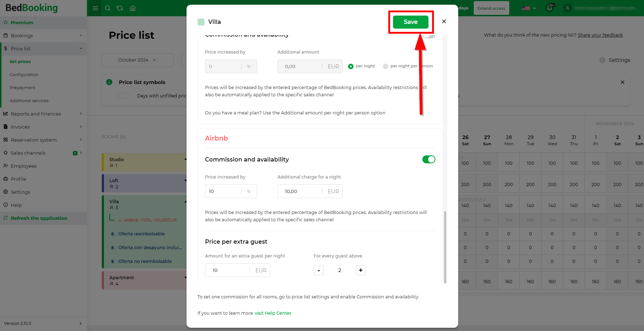Click the extra guest amount field
This screenshot has height=331, width=644.
click(x=238, y=270)
